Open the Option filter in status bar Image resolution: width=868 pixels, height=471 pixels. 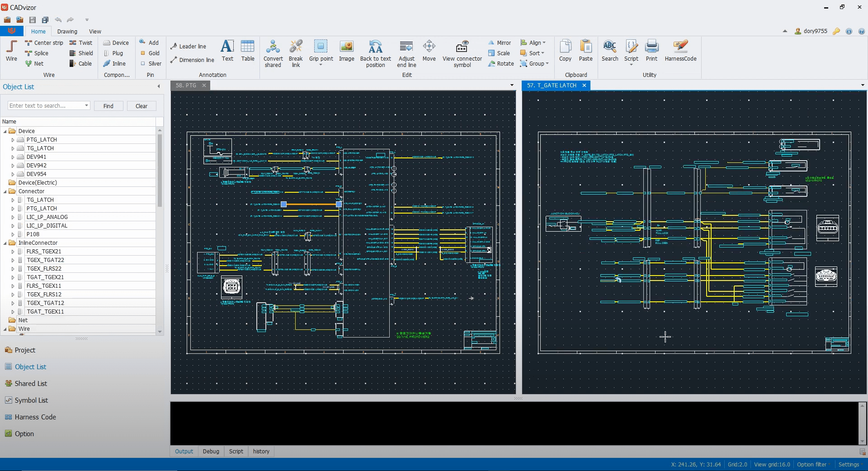814,464
